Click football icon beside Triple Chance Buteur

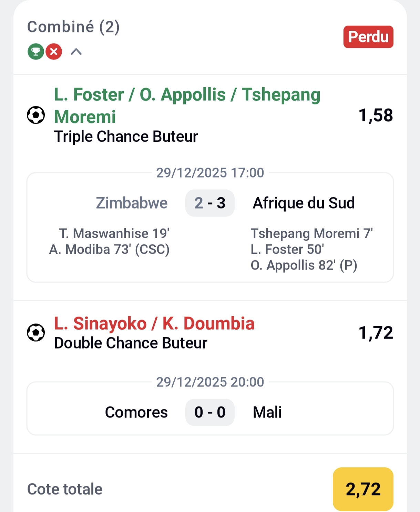[36, 115]
